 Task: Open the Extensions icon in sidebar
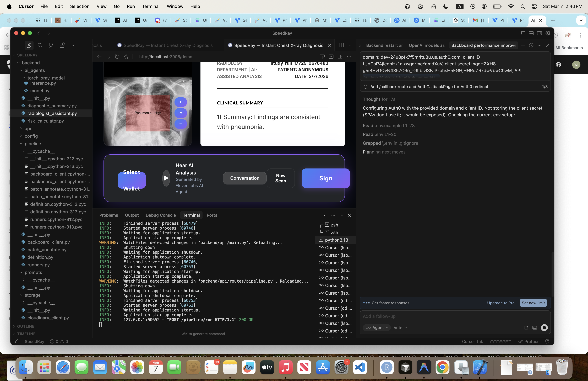62,45
